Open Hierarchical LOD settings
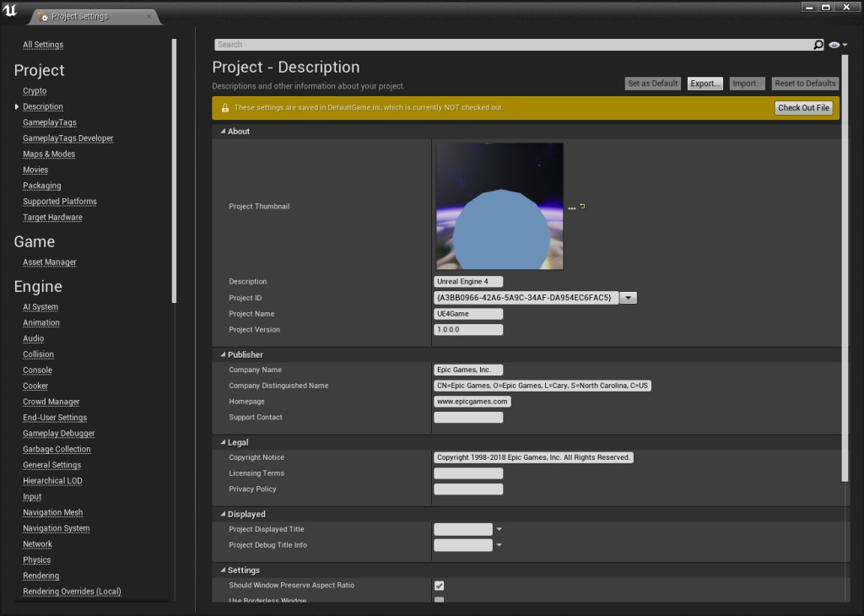Image resolution: width=864 pixels, height=616 pixels. coord(52,481)
